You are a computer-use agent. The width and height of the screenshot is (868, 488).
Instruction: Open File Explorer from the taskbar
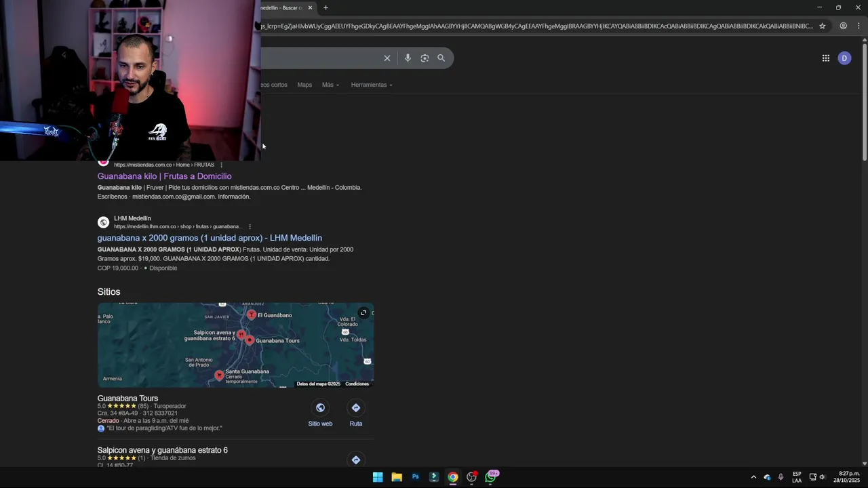397,477
